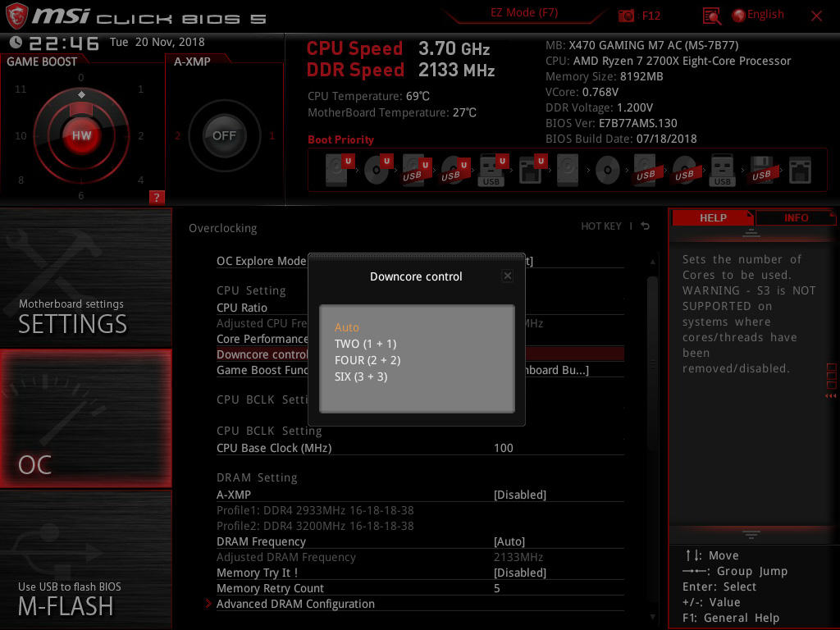Click CPU Temperature: 69°C reading
The height and width of the screenshot is (630, 840).
point(368,96)
